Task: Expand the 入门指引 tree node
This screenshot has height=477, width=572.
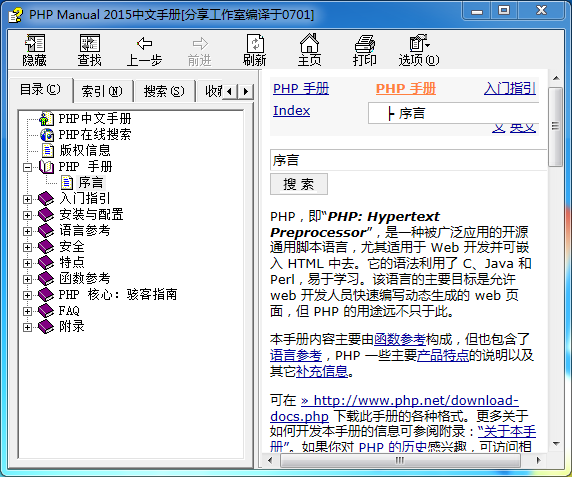Action: [27, 199]
